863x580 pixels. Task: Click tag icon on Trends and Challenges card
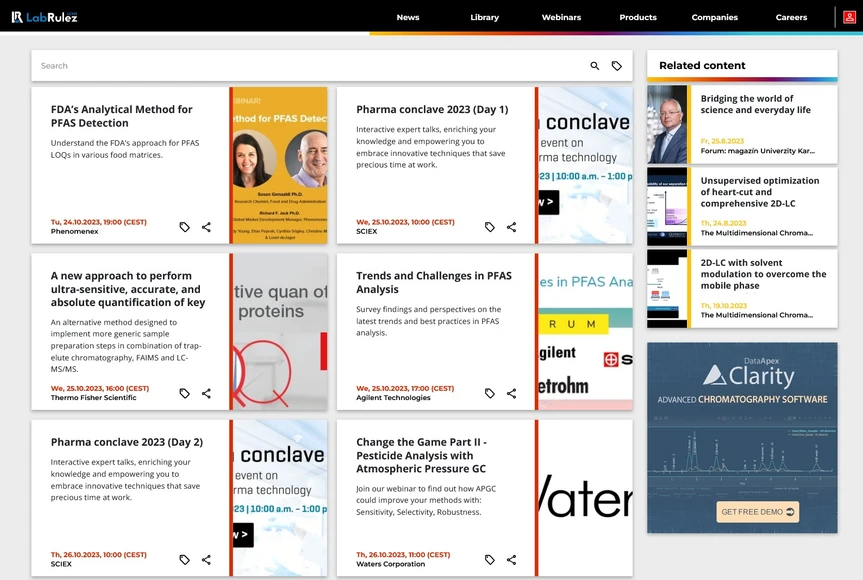click(x=490, y=393)
